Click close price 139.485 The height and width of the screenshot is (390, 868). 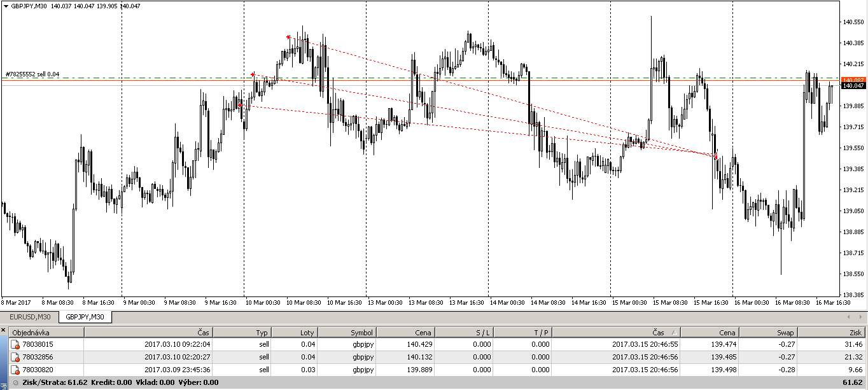724,357
